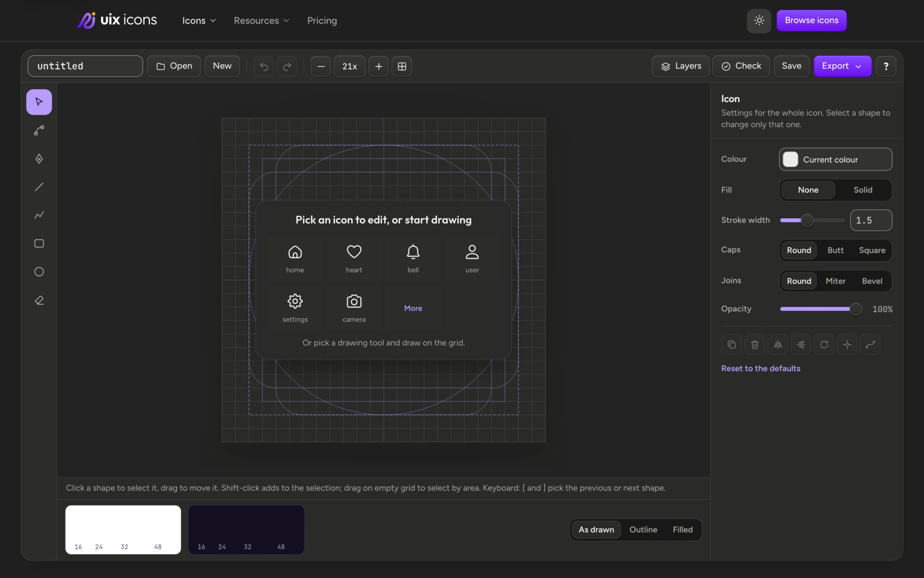This screenshot has height=578, width=924.
Task: Select the rectangle shape tool
Action: click(x=39, y=243)
